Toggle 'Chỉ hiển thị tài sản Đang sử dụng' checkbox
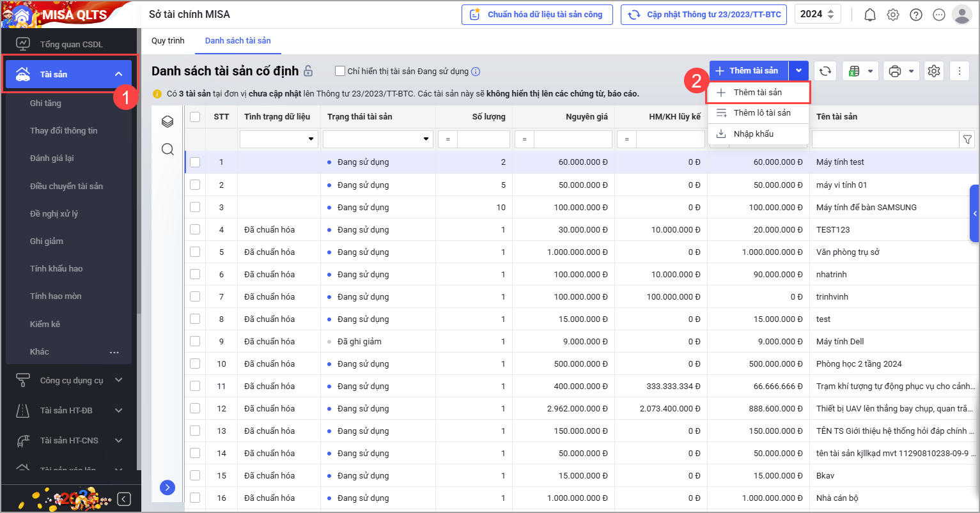980x513 pixels. pyautogui.click(x=341, y=72)
